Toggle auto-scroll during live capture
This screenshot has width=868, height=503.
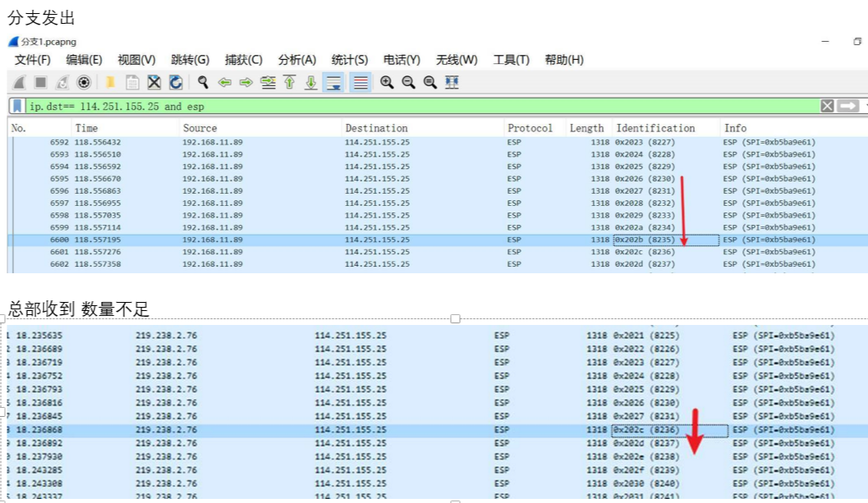pyautogui.click(x=333, y=82)
